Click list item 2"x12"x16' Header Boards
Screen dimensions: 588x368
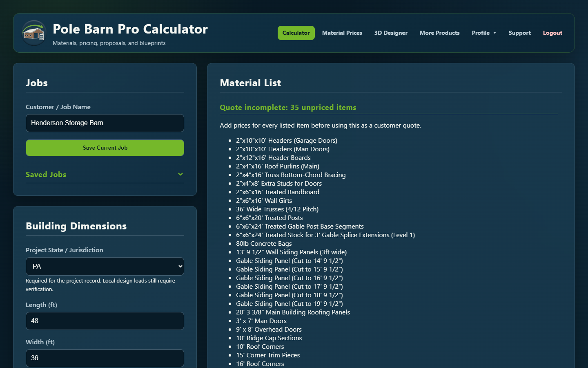(x=273, y=157)
